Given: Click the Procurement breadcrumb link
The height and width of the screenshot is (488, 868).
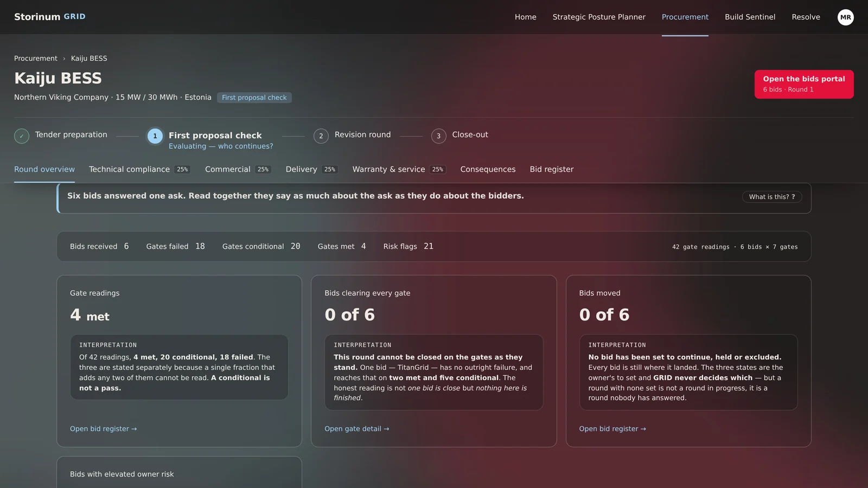Looking at the screenshot, I should pyautogui.click(x=36, y=59).
